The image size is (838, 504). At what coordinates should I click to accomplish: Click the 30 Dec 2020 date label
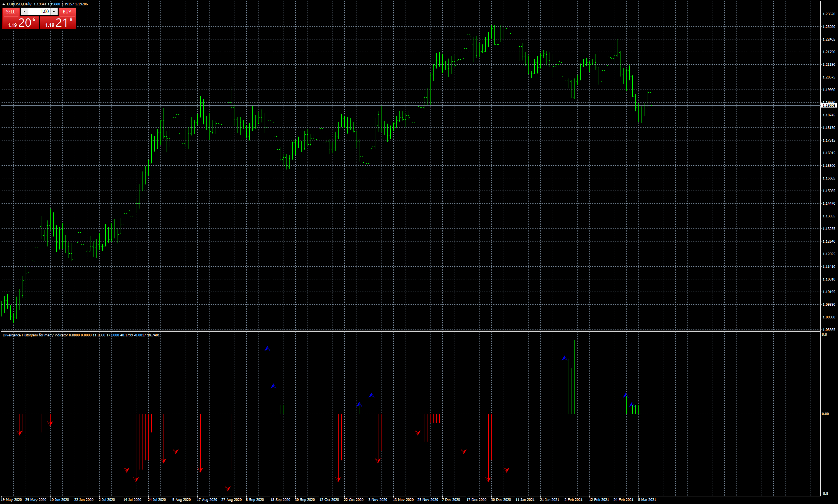coord(501,500)
